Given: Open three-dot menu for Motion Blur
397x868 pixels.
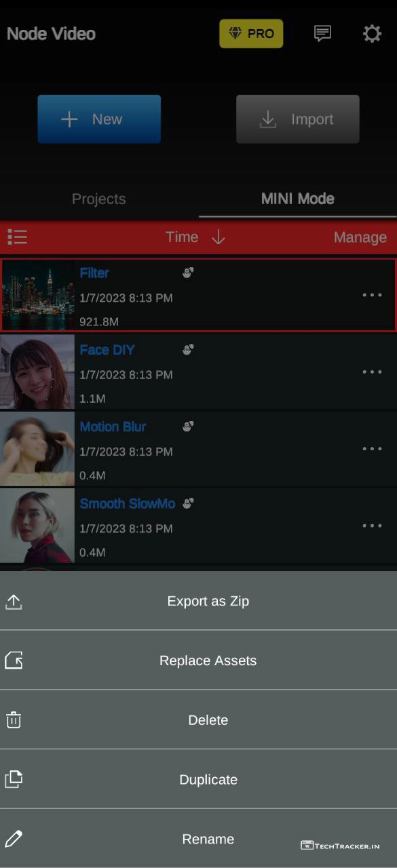Looking at the screenshot, I should 372,448.
